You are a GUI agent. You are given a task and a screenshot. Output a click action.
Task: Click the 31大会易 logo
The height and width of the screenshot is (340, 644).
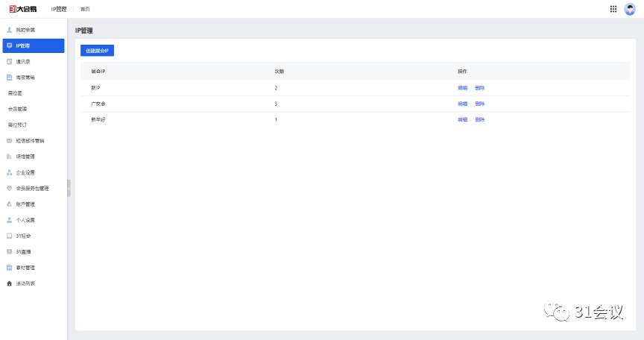click(25, 9)
